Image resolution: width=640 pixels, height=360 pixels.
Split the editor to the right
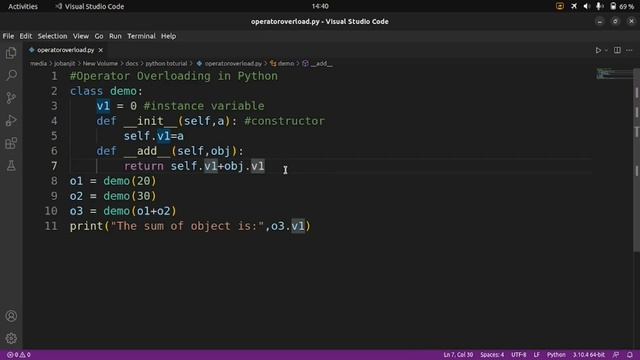(x=617, y=50)
